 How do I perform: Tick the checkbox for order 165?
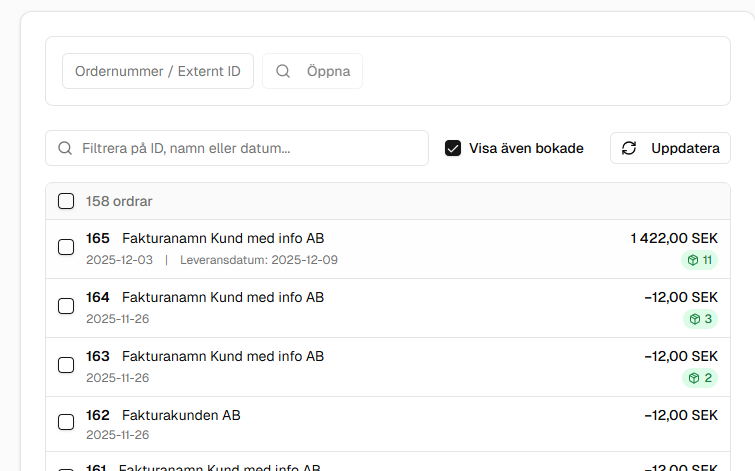(66, 247)
